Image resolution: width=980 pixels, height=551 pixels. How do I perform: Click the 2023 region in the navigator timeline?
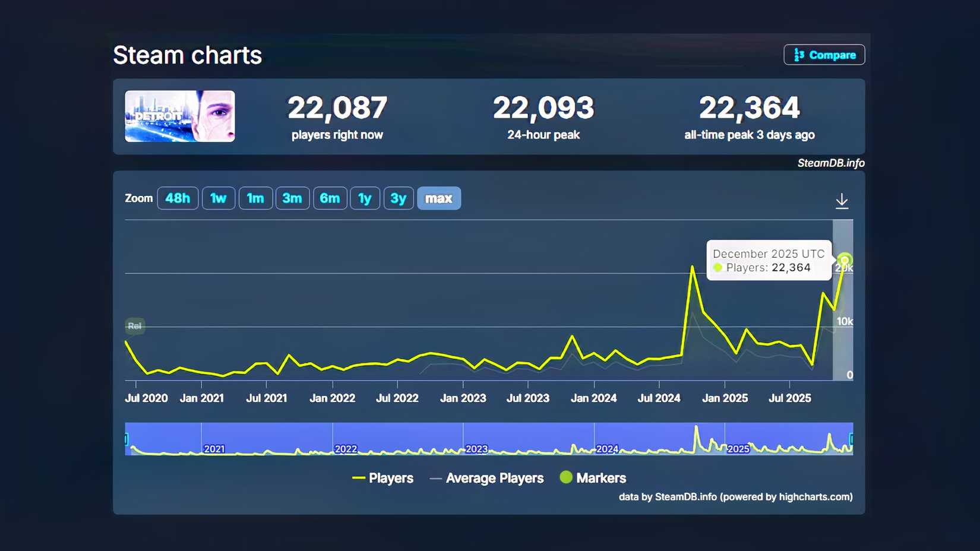point(477,449)
